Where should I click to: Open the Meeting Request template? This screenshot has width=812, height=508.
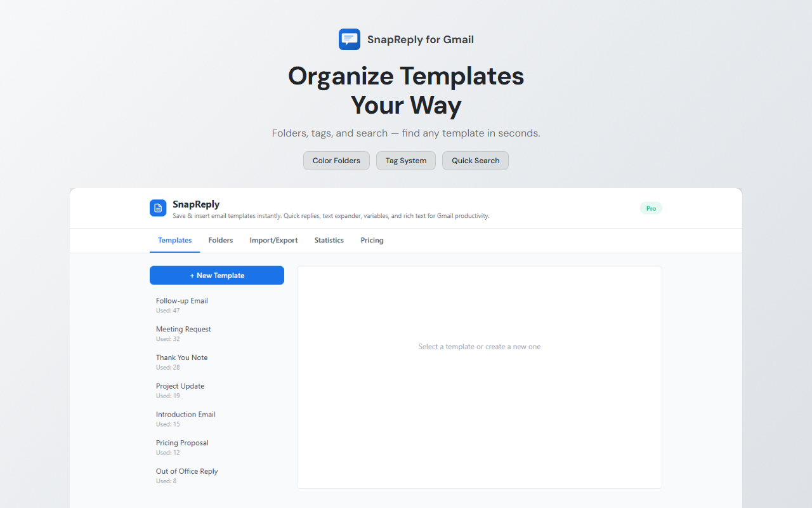click(217, 333)
